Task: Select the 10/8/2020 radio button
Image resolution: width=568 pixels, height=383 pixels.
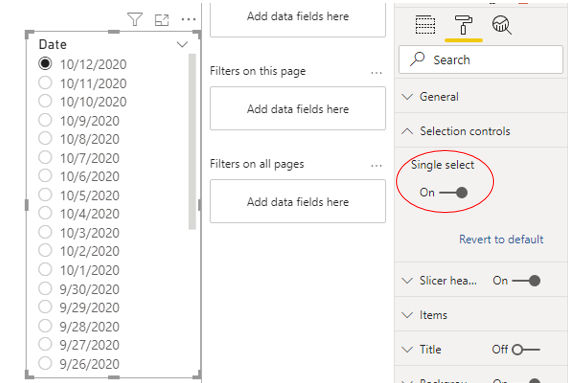Action: (45, 138)
